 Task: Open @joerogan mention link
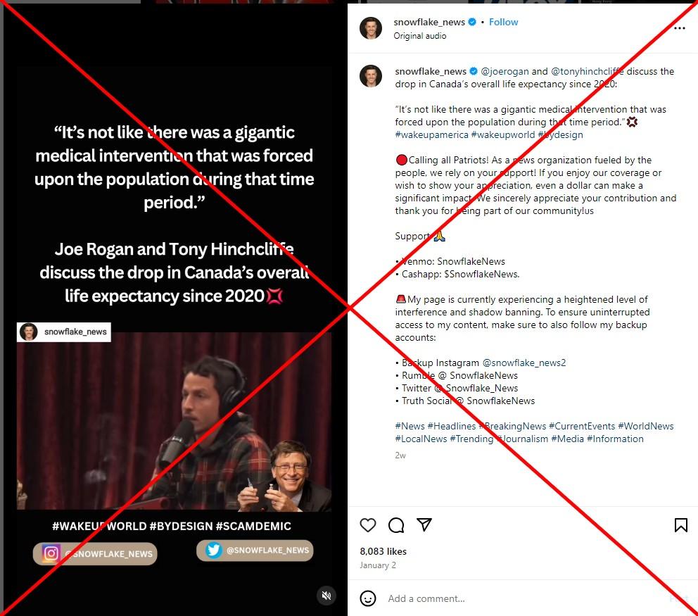[x=505, y=71]
